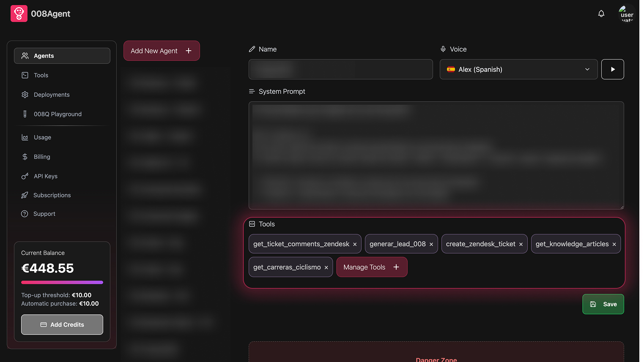Play the voice preview sample
Image resolution: width=644 pixels, height=362 pixels.
pyautogui.click(x=612, y=69)
